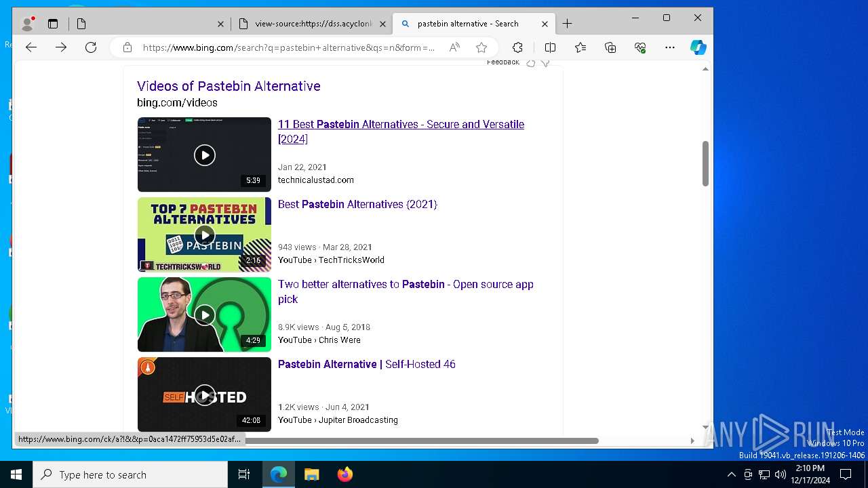
Task: Play the 5:39 technicalustad video thumbnail
Action: [204, 155]
